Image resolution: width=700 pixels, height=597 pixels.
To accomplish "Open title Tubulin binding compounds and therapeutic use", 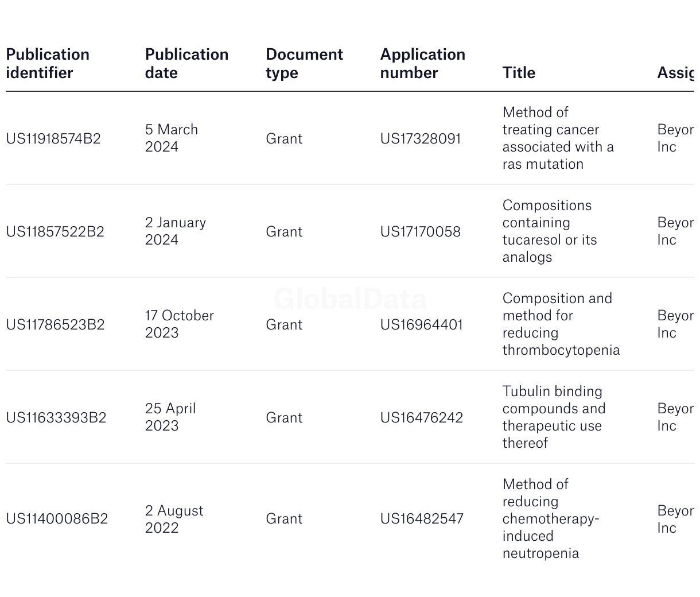I will coord(554,417).
